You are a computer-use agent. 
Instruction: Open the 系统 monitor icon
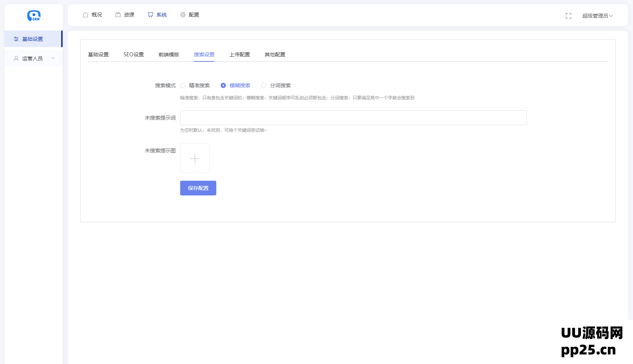tap(150, 15)
